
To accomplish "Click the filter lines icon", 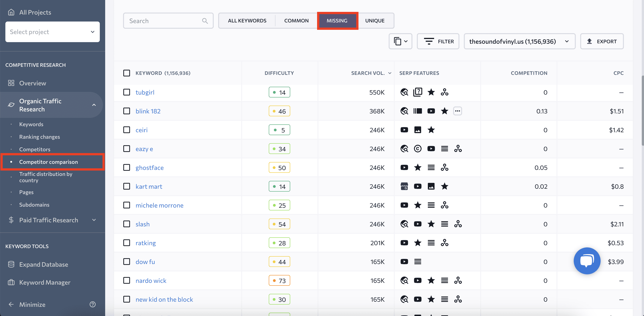I will (x=429, y=41).
